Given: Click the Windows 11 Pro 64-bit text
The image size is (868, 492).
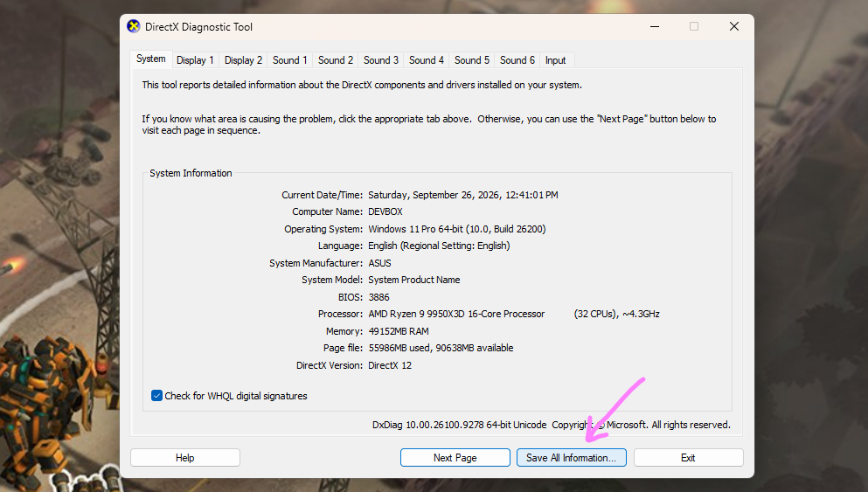Looking at the screenshot, I should pos(456,229).
